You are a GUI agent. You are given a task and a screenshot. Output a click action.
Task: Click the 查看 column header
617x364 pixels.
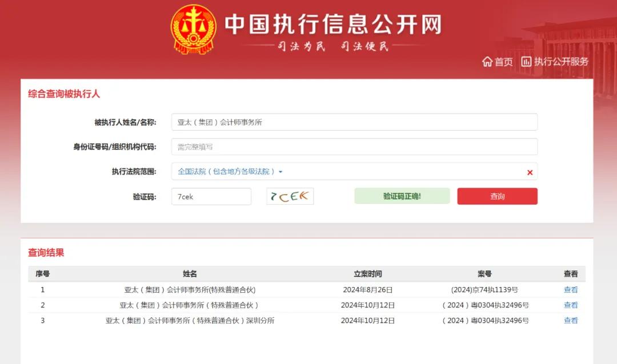571,274
